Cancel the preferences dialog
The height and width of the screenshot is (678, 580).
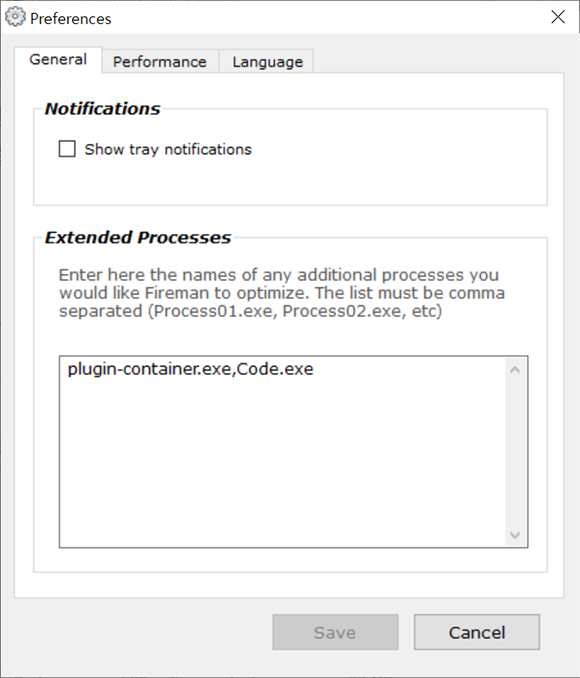(477, 632)
